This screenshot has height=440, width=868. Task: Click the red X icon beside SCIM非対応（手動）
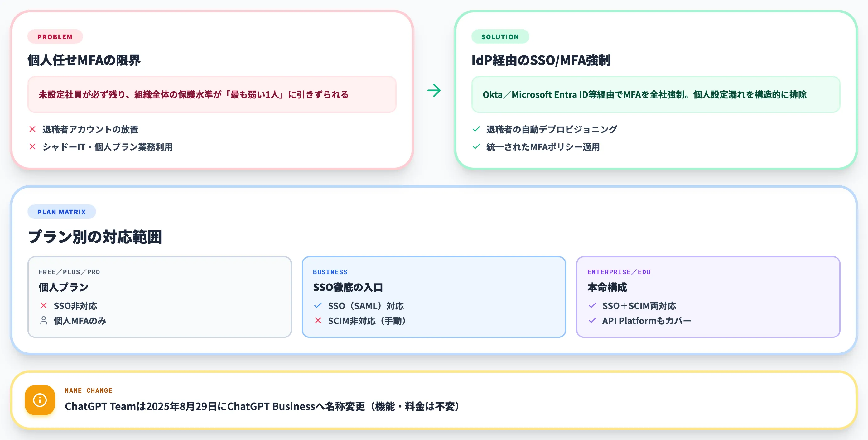318,320
